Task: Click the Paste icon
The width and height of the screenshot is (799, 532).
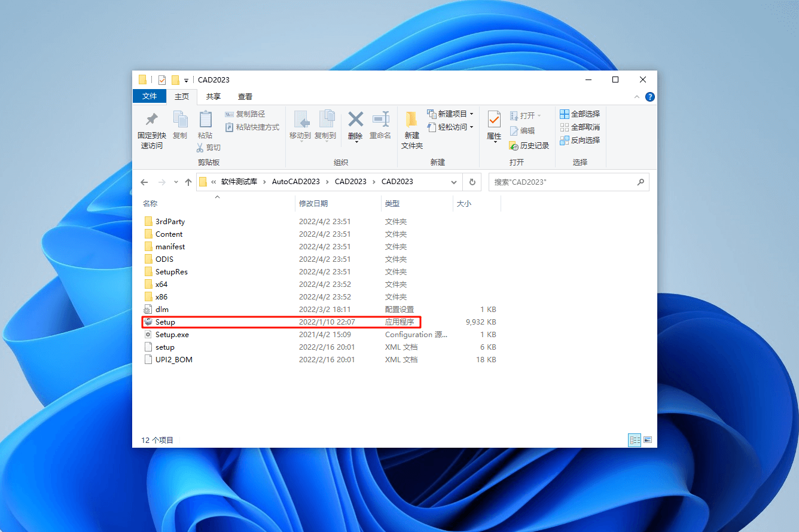Action: click(x=205, y=124)
